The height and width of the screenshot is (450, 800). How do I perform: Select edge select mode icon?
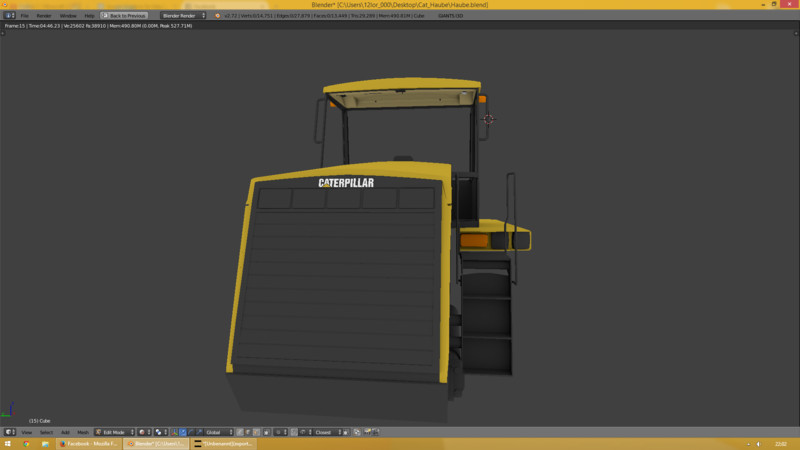point(248,432)
